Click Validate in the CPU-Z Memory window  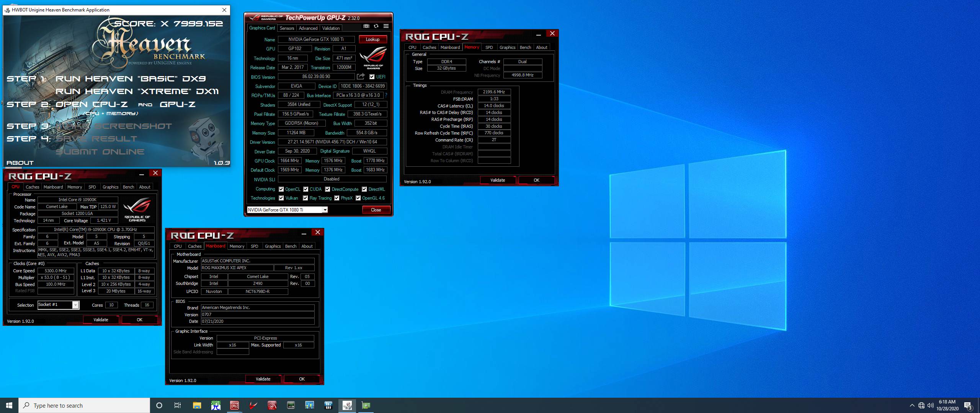[x=498, y=180]
